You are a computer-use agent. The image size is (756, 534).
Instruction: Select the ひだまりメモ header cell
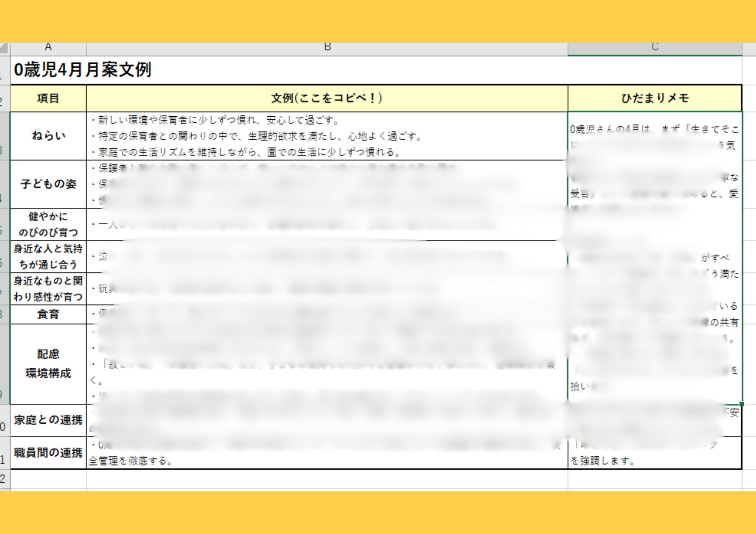(x=655, y=99)
